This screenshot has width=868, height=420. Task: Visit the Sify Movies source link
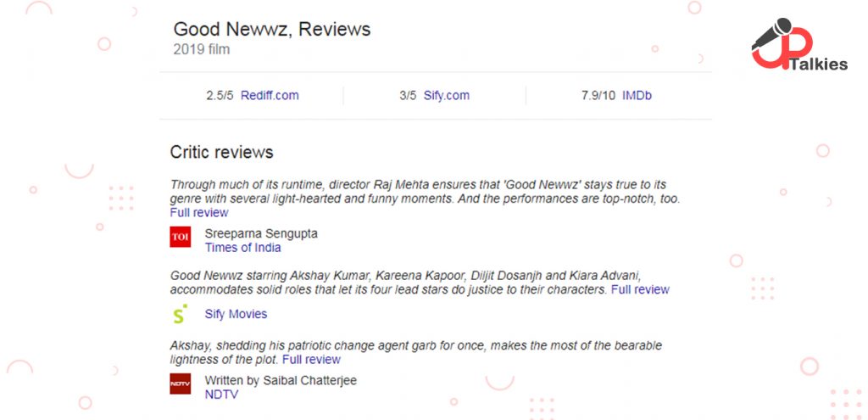[236, 314]
